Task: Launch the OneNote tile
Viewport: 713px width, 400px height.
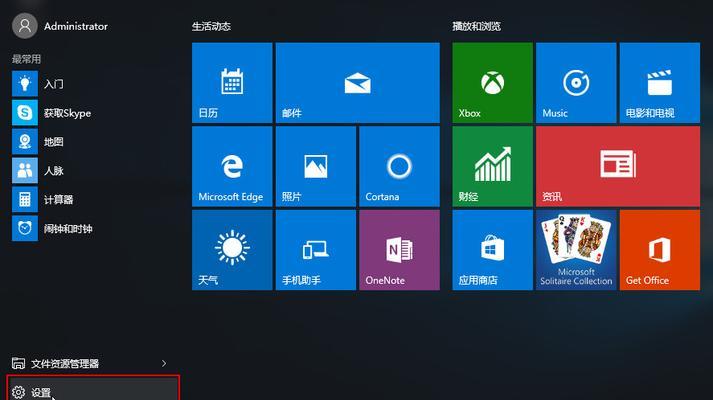Action: [x=399, y=250]
